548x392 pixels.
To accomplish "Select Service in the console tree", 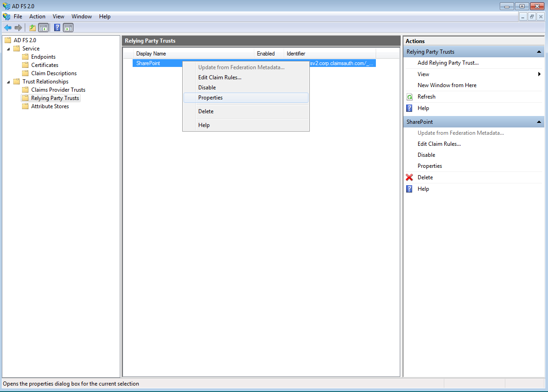I will point(31,49).
